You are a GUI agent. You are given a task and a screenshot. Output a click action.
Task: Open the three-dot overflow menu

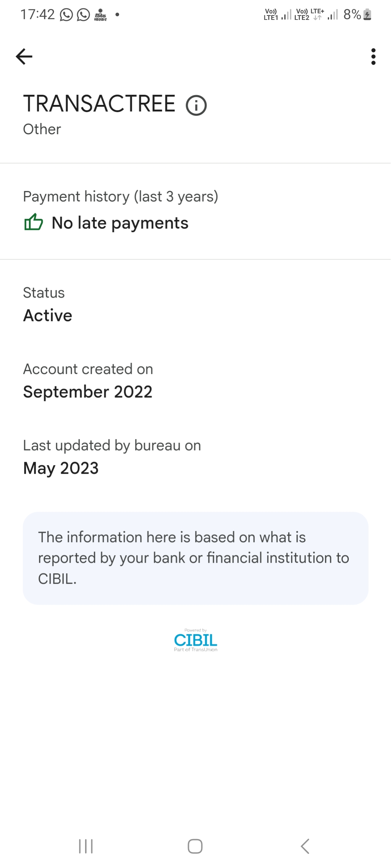373,56
